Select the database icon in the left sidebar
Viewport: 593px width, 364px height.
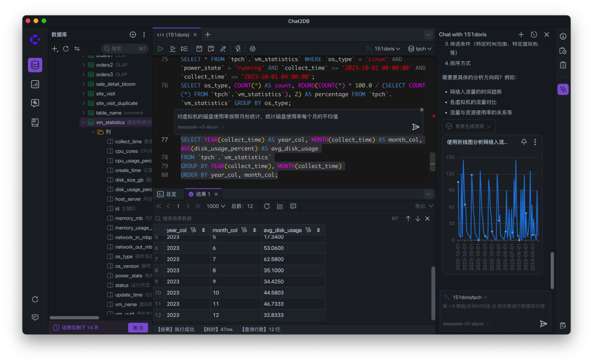pos(35,65)
